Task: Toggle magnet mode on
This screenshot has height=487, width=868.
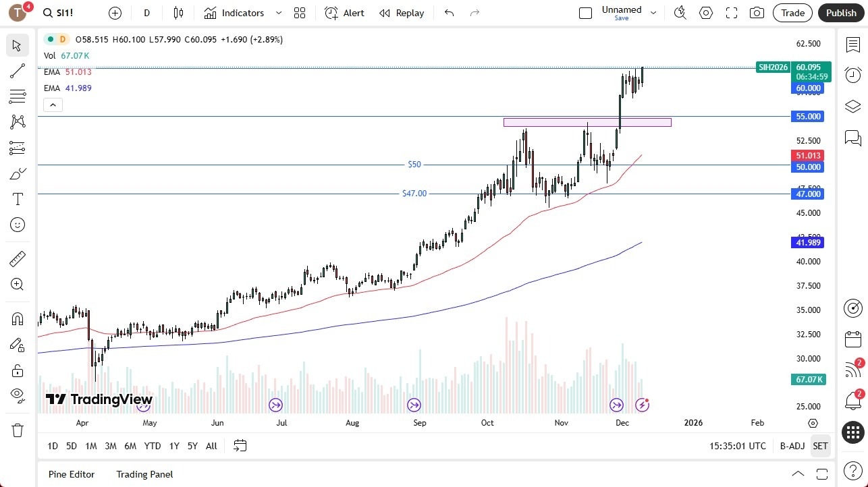Action: (x=17, y=318)
